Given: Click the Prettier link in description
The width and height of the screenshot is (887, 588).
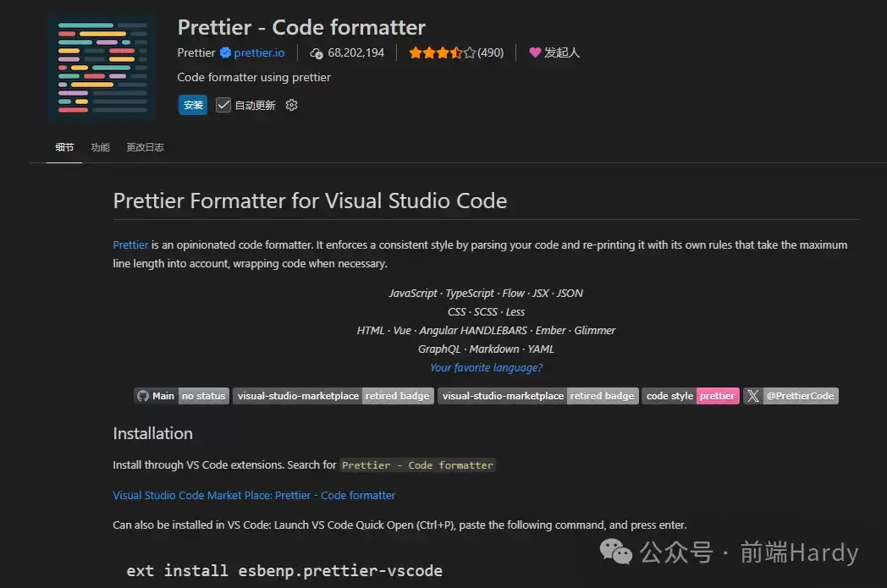Looking at the screenshot, I should pos(130,245).
